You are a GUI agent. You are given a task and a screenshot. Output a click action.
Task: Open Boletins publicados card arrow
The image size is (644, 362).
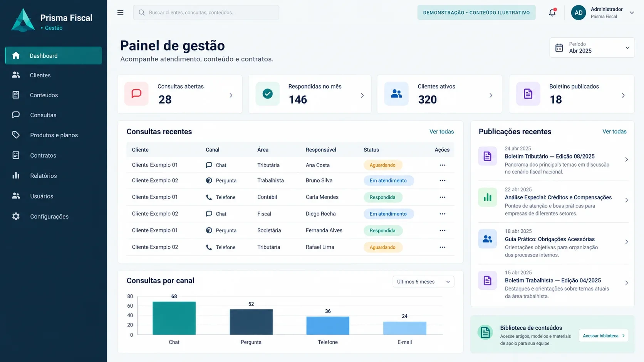[623, 95]
